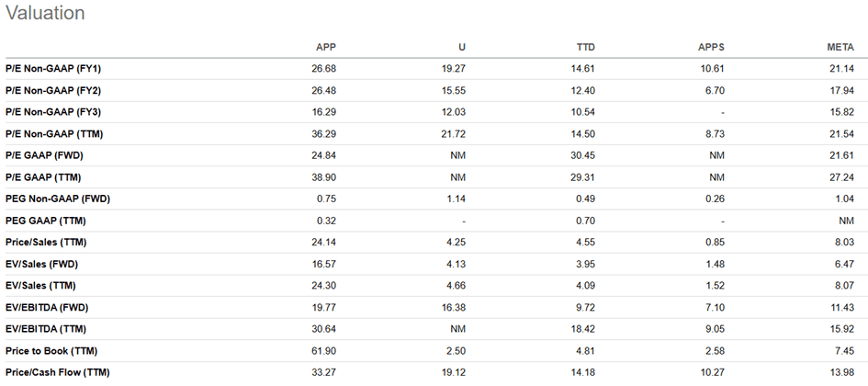Click the APP ticker column header
868x386 pixels.
click(326, 48)
